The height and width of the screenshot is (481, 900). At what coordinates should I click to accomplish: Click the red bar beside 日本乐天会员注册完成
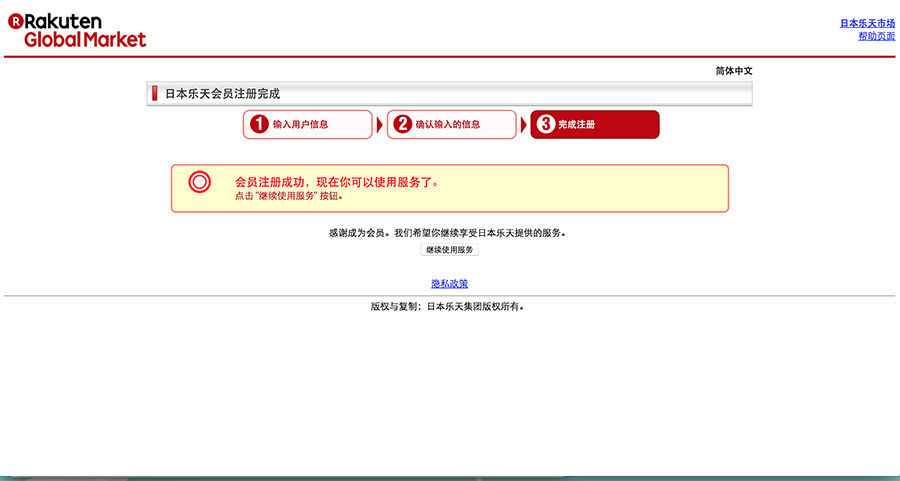coord(155,94)
